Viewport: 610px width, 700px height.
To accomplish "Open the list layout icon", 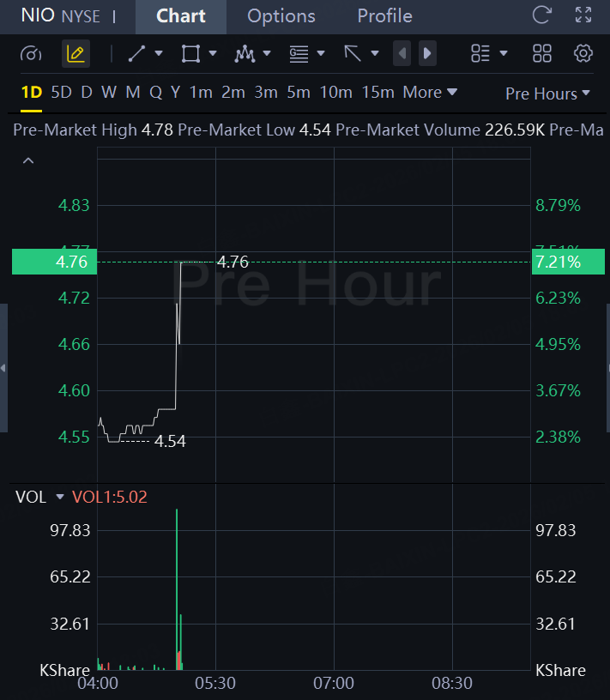I will coord(480,53).
